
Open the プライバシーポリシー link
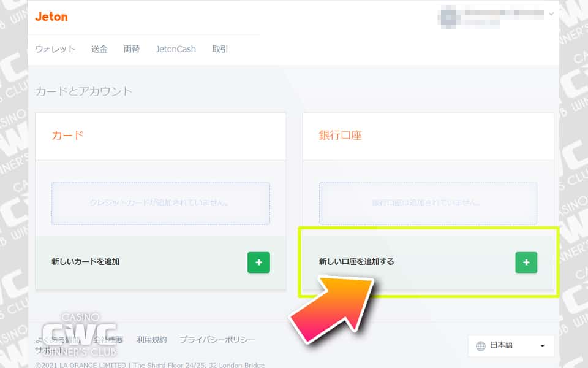[217, 340]
